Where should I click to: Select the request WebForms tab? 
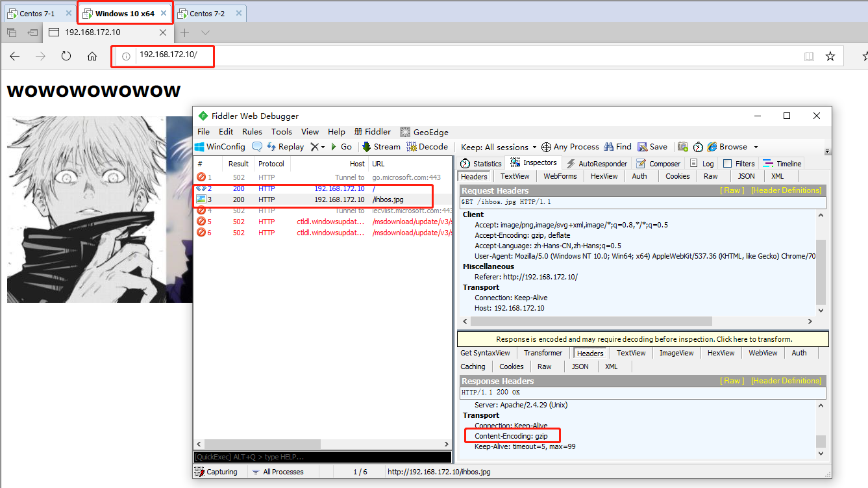tap(560, 176)
